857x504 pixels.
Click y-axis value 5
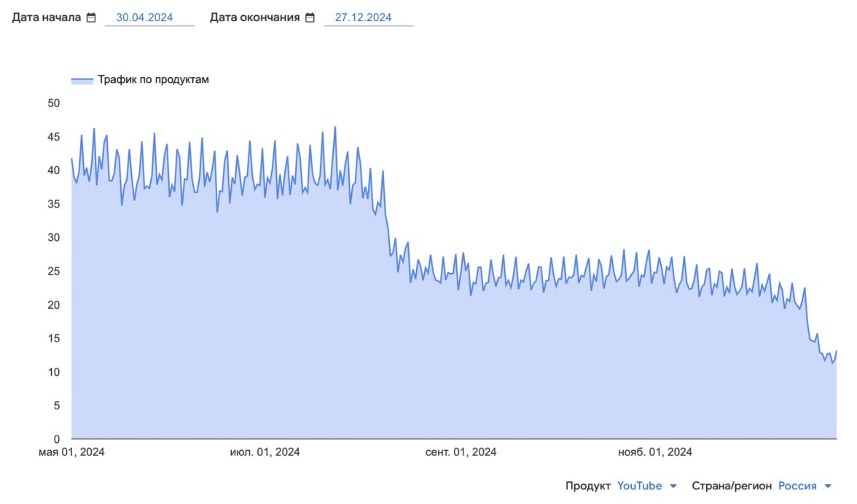56,406
